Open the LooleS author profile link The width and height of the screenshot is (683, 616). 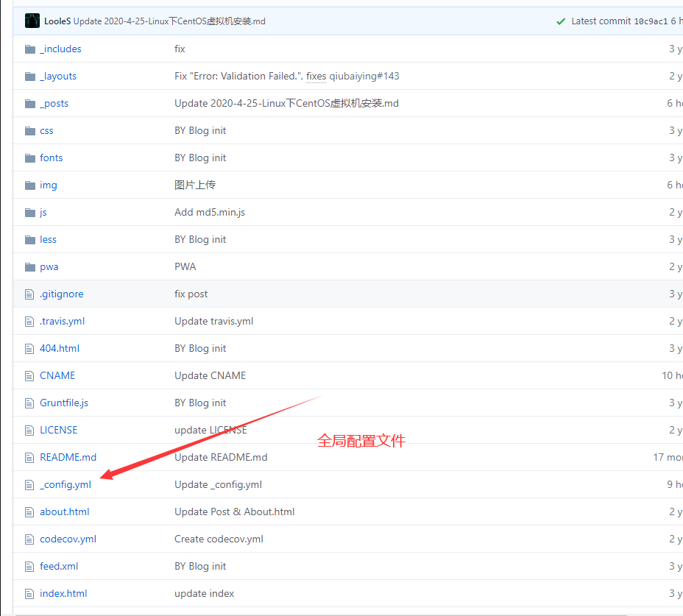57,21
